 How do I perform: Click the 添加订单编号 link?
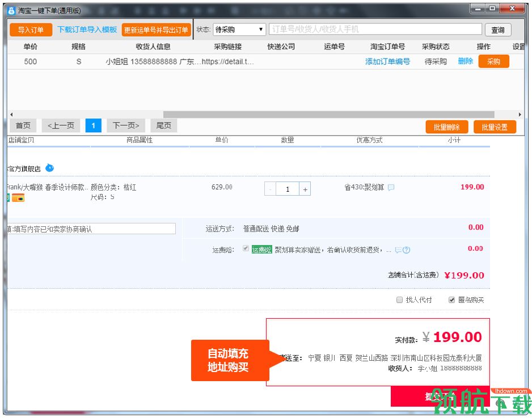(x=387, y=61)
